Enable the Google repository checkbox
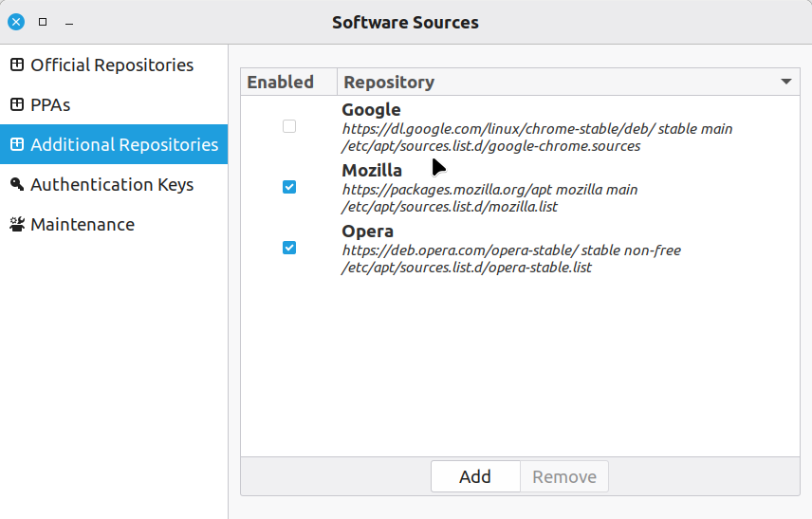Viewport: 812px width, 519px height. click(289, 126)
